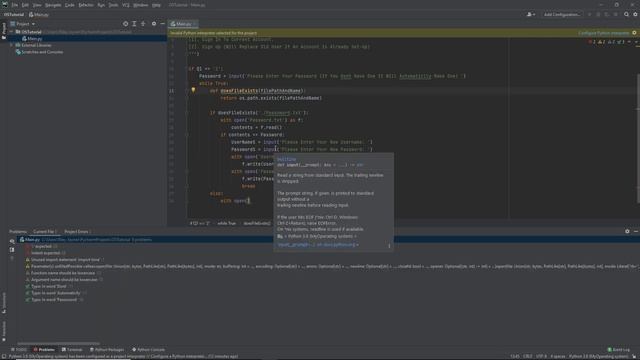Viewport: 640px width, 360px height.
Task: Select Main.py row in Problems panel
Action: (x=327, y=240)
